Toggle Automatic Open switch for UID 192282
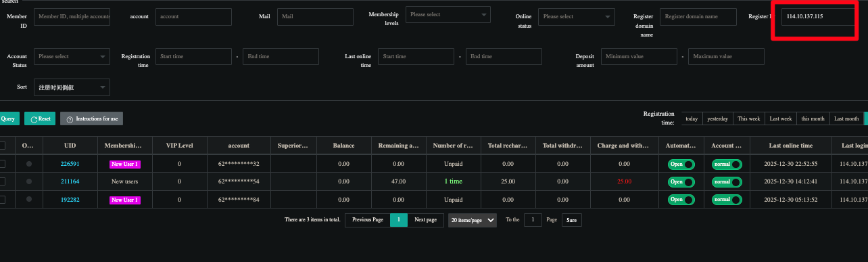The width and height of the screenshot is (868, 262). (681, 200)
